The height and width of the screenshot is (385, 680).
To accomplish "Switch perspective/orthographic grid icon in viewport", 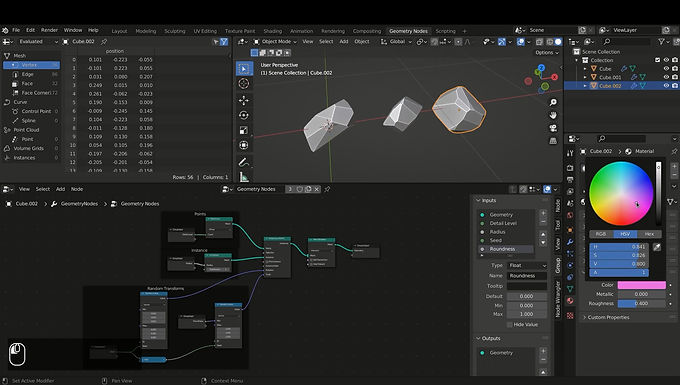I will [553, 141].
